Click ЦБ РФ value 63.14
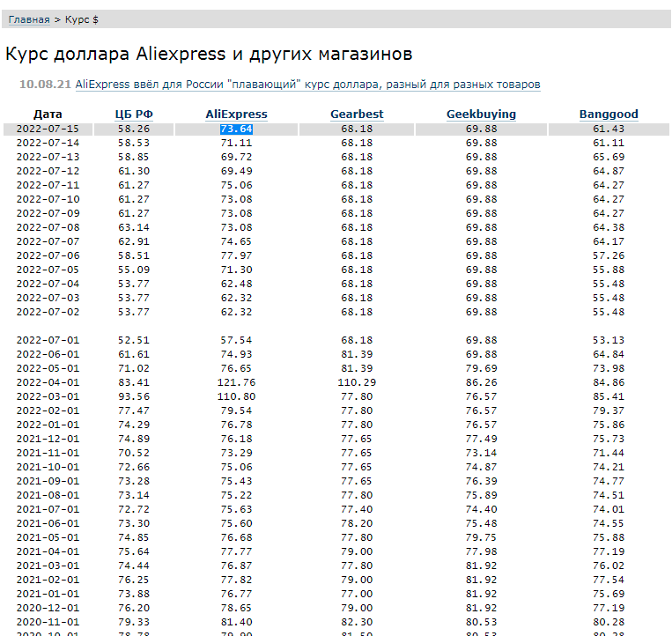 [x=134, y=227]
